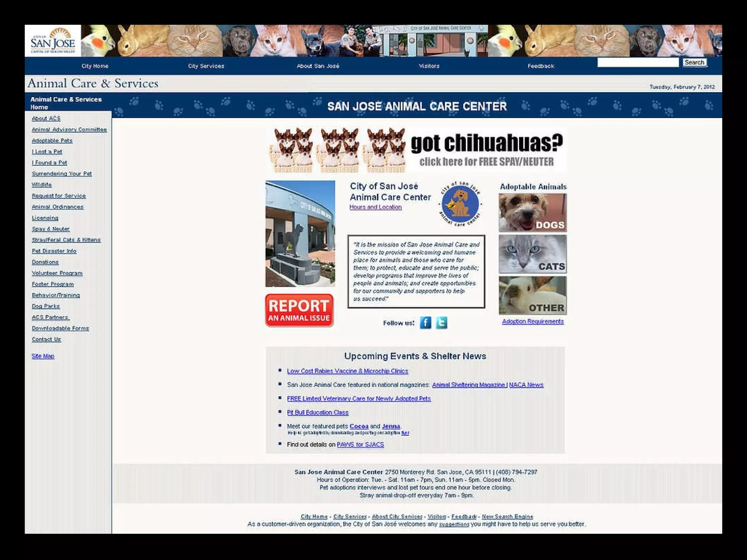747x560 pixels.
Task: Open the Cats adoptable animals thumbnail
Action: coord(533,254)
